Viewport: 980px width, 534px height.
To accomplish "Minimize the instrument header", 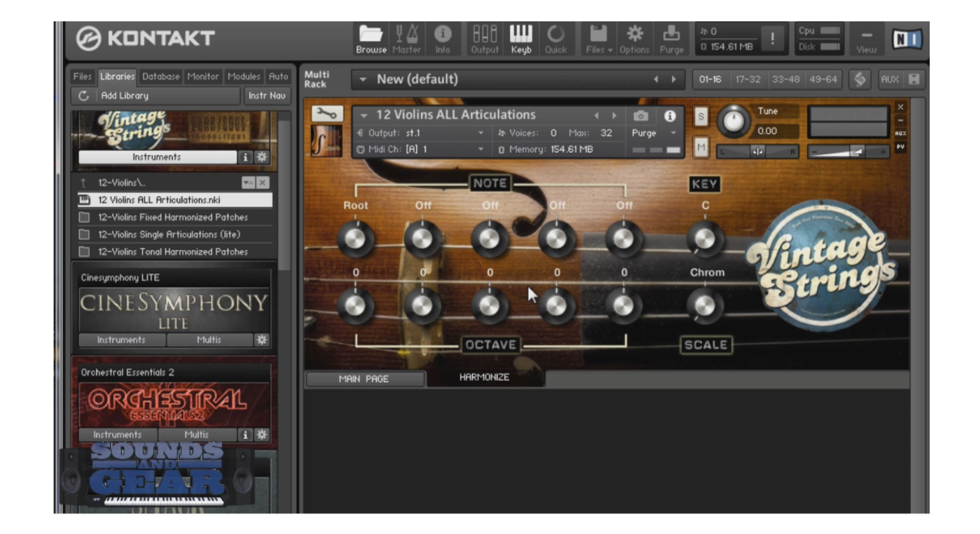I will [900, 120].
